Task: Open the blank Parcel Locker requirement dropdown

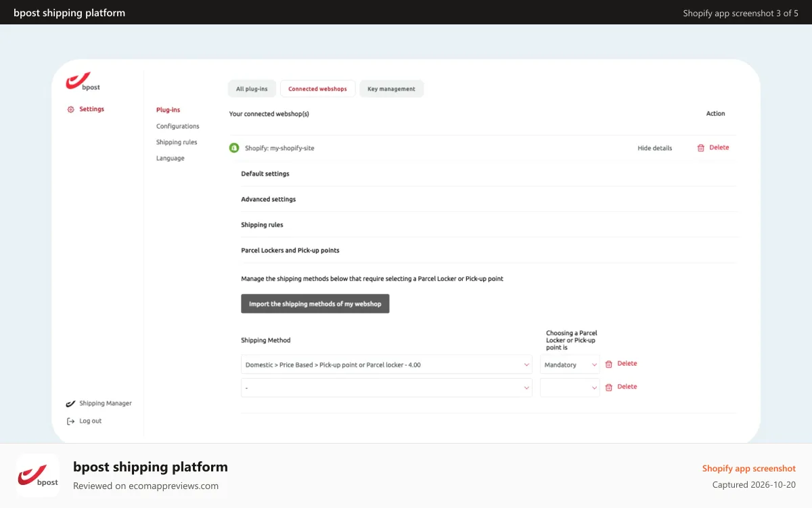Action: [x=570, y=388]
